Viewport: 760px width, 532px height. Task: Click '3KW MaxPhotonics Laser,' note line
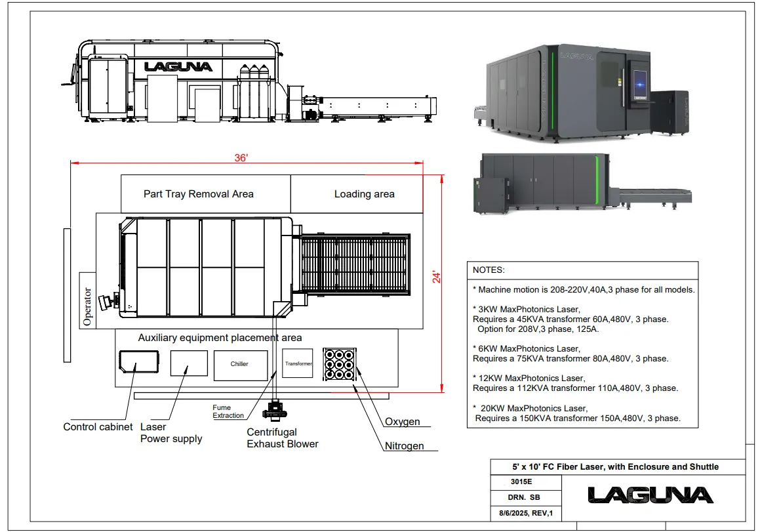pos(527,309)
